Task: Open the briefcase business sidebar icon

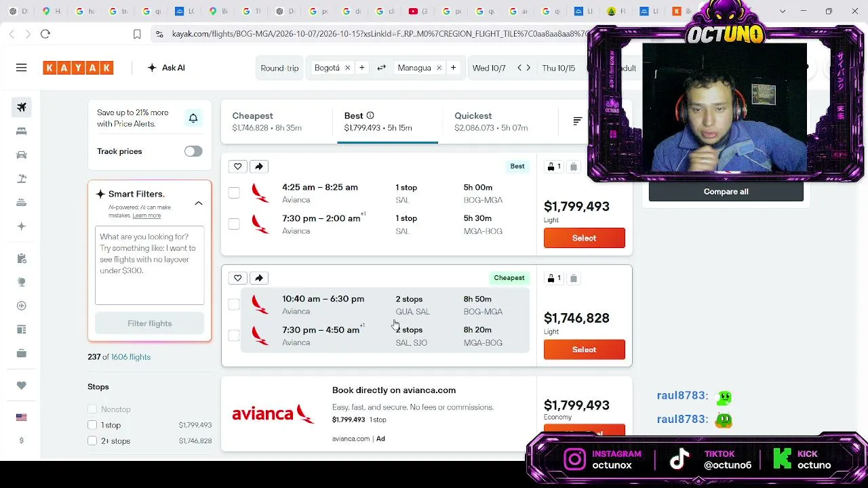Action: tap(22, 353)
